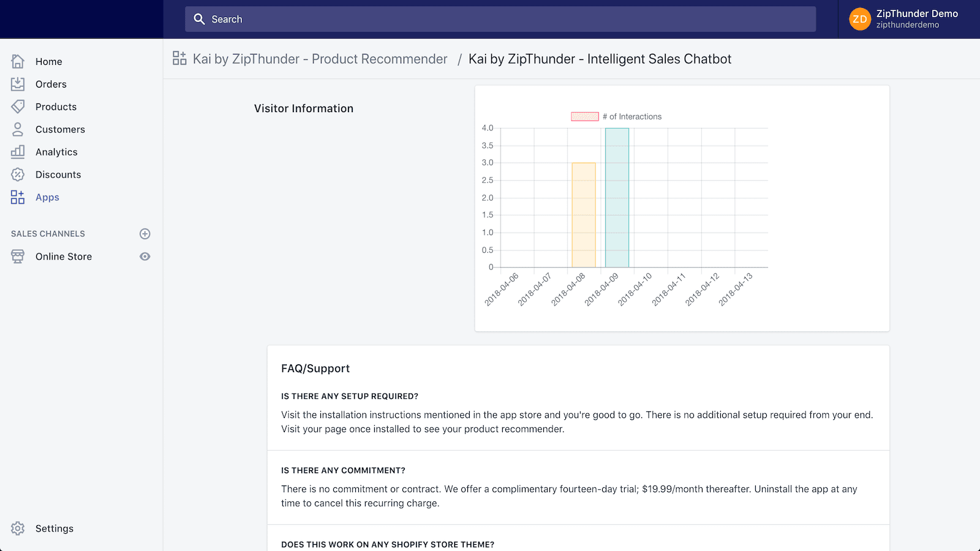Open Customers via the person icon
Image resolution: width=980 pixels, height=551 pixels.
pyautogui.click(x=18, y=129)
